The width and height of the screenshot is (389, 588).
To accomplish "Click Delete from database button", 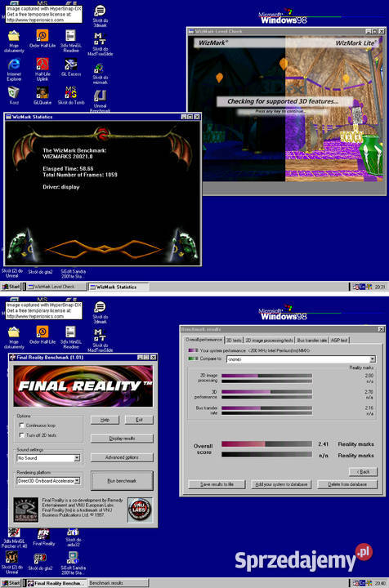I will (x=347, y=484).
